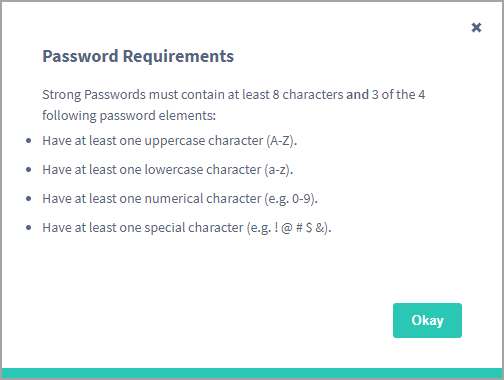
Task: Click the "0-9" example text
Action: tap(303, 199)
